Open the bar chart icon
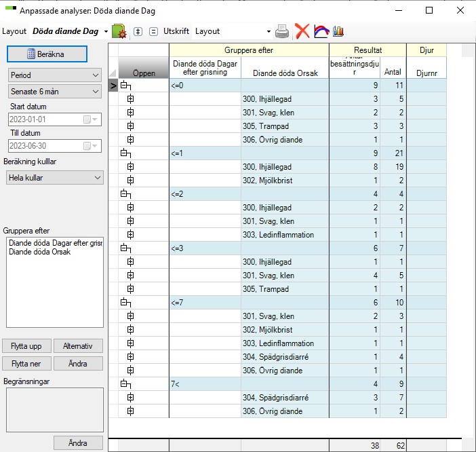The width and height of the screenshot is (476, 452). coord(338,31)
